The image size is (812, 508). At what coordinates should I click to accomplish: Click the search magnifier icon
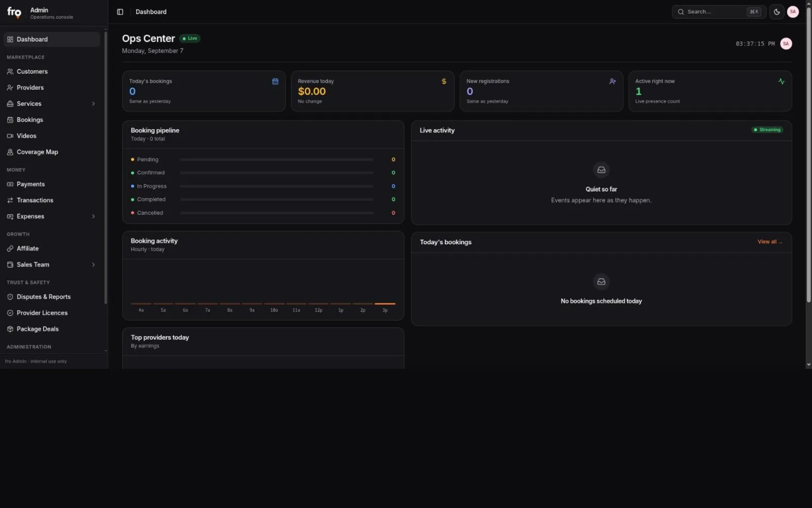[x=681, y=12]
